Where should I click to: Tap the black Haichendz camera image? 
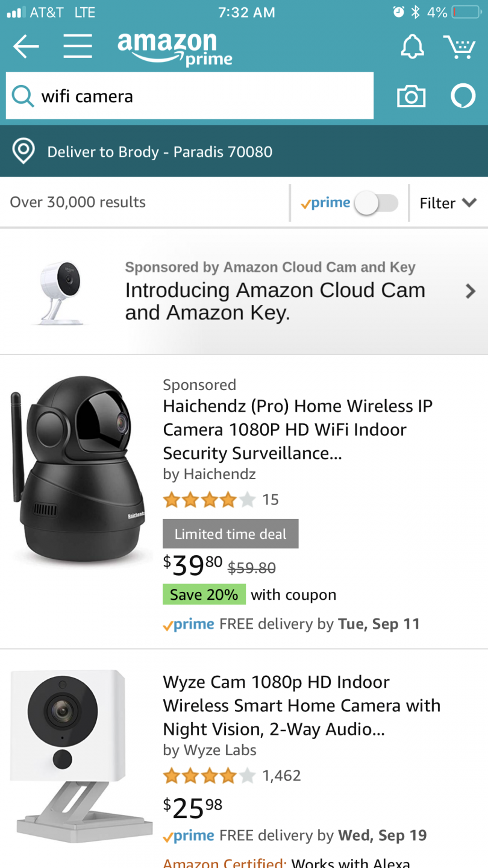point(80,470)
